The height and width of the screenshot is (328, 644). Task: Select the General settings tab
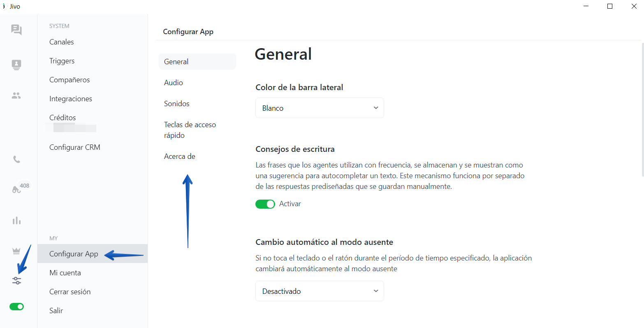click(x=197, y=62)
